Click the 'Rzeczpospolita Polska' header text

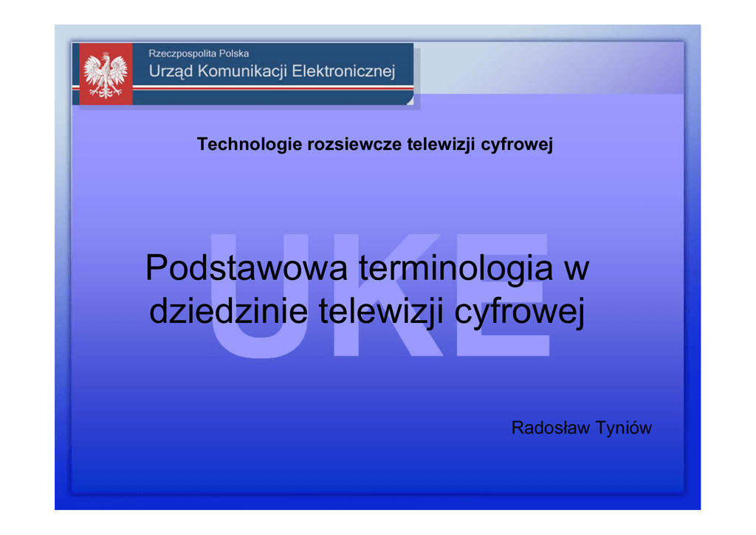199,53
